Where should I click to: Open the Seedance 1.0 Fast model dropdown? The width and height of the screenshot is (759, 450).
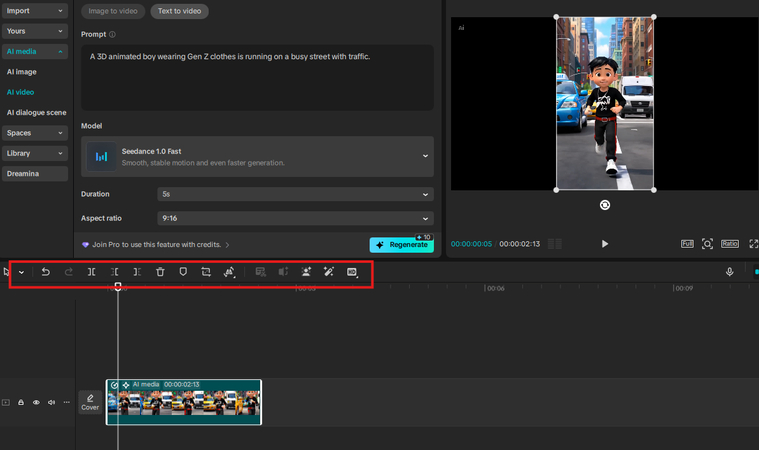[x=258, y=156]
